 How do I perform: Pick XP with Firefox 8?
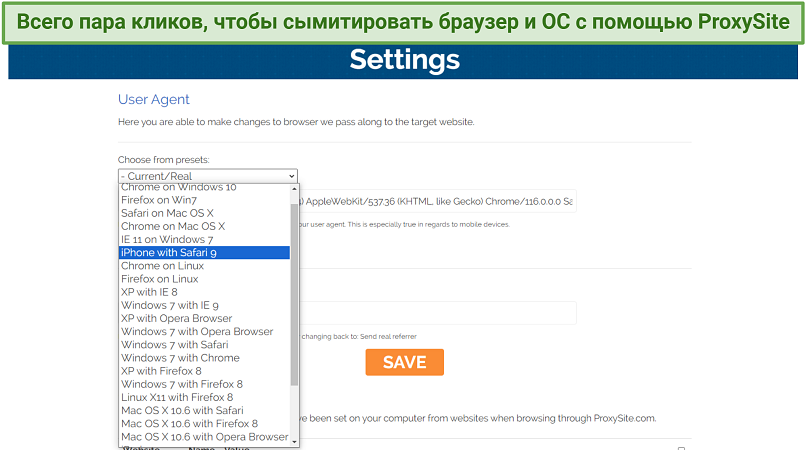coord(205,371)
